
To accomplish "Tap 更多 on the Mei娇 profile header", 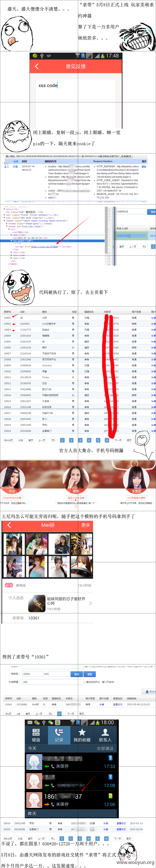I will (x=86, y=525).
